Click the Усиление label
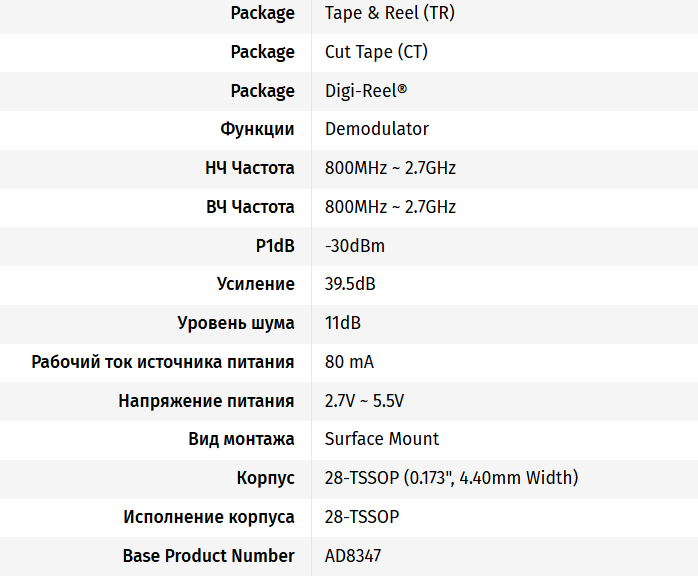Viewport: 698px width, 581px height. click(x=256, y=284)
